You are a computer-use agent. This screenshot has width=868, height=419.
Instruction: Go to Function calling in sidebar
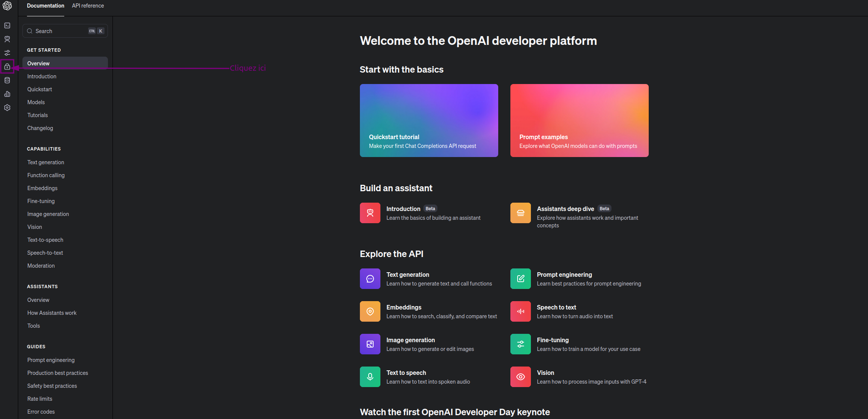pos(46,175)
